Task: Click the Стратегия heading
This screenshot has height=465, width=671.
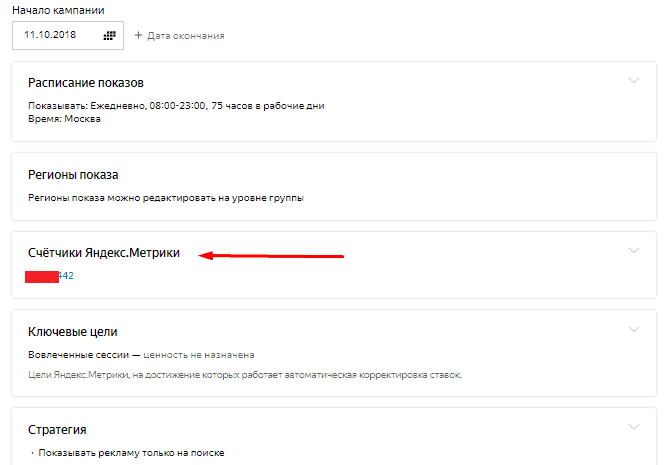Action: pyautogui.click(x=57, y=429)
